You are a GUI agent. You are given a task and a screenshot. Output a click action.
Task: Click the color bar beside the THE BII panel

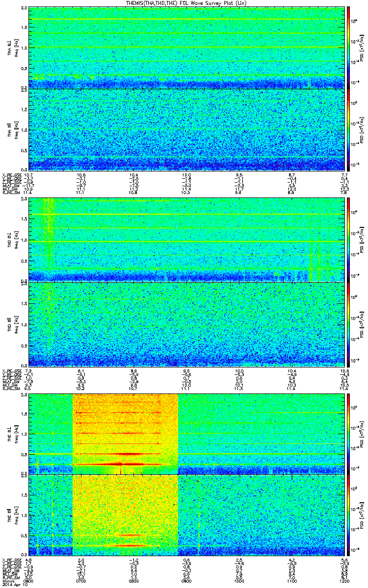[348, 516]
